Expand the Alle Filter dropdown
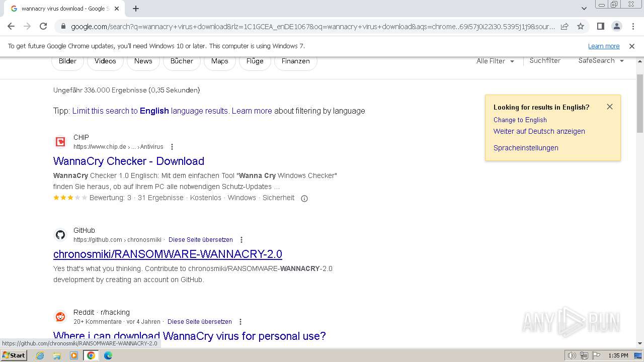The image size is (644, 362). (x=495, y=61)
